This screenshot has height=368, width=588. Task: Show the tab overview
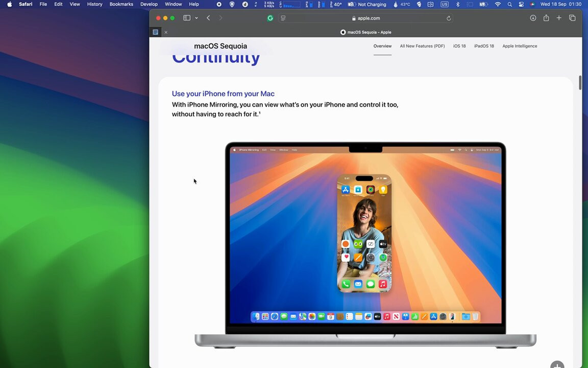572,18
